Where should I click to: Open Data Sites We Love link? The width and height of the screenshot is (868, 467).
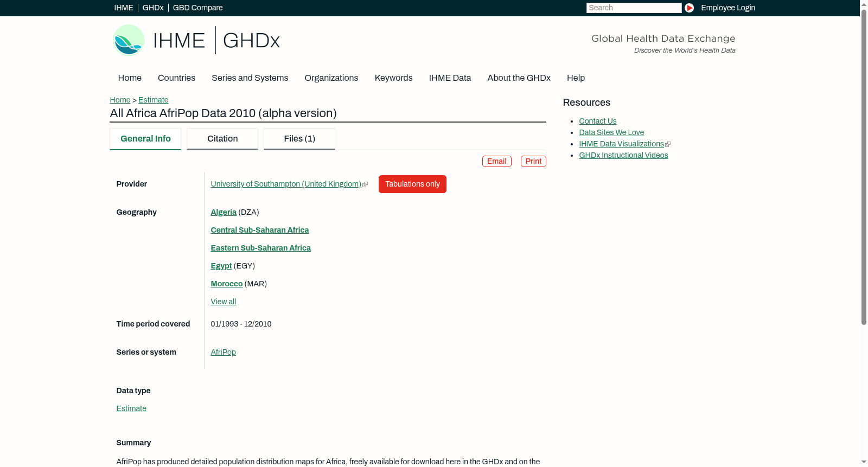tap(611, 132)
